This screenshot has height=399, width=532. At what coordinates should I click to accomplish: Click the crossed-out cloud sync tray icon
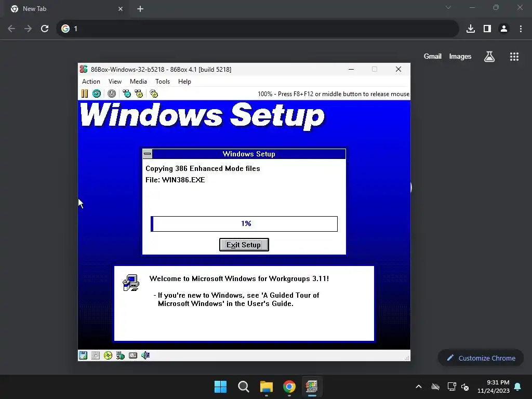pos(435,387)
